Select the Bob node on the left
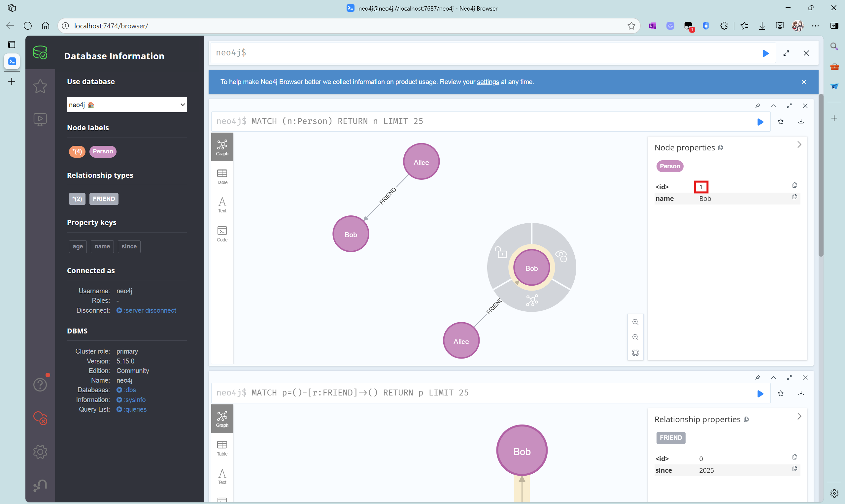 tap(351, 234)
